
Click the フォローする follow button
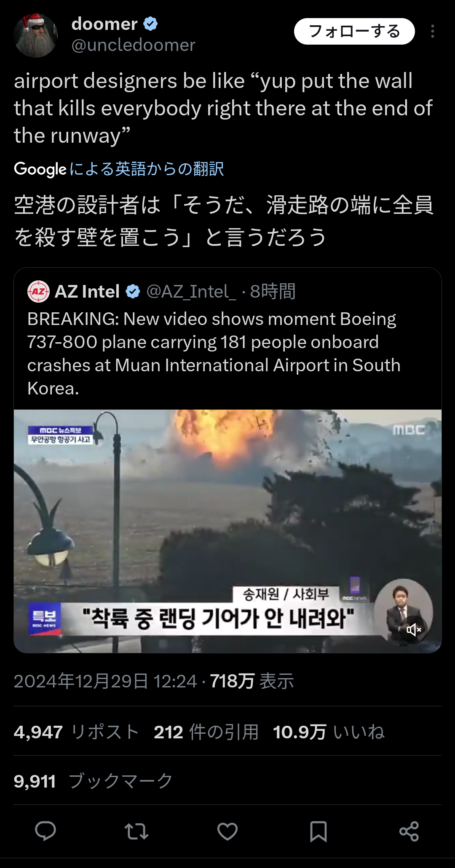pyautogui.click(x=354, y=32)
